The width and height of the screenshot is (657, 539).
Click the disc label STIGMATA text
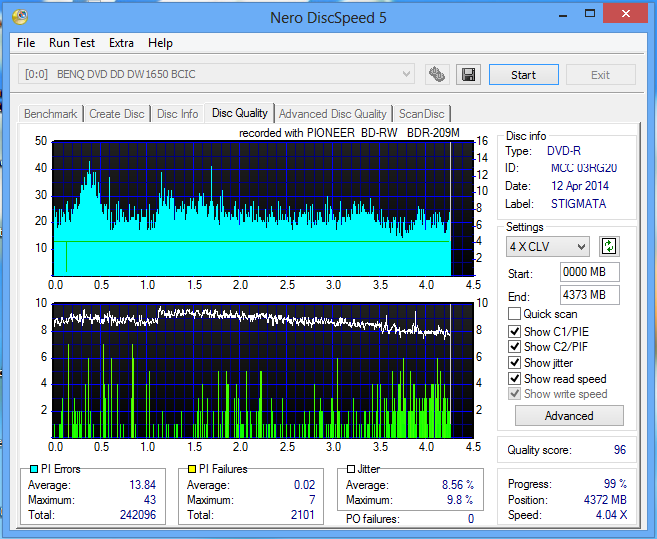pyautogui.click(x=578, y=204)
